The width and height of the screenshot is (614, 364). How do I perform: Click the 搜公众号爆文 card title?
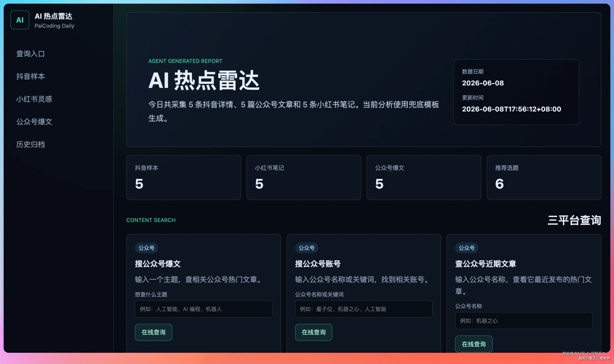click(158, 264)
